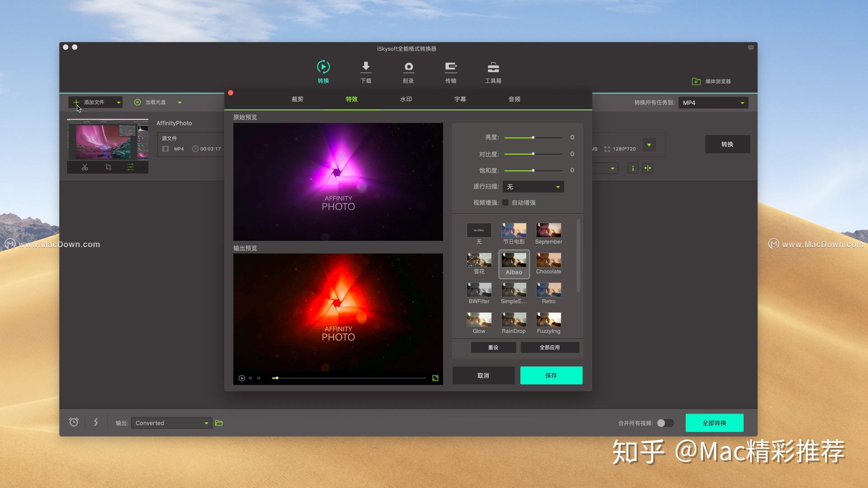Click the fullscreen preview icon

[x=435, y=378]
